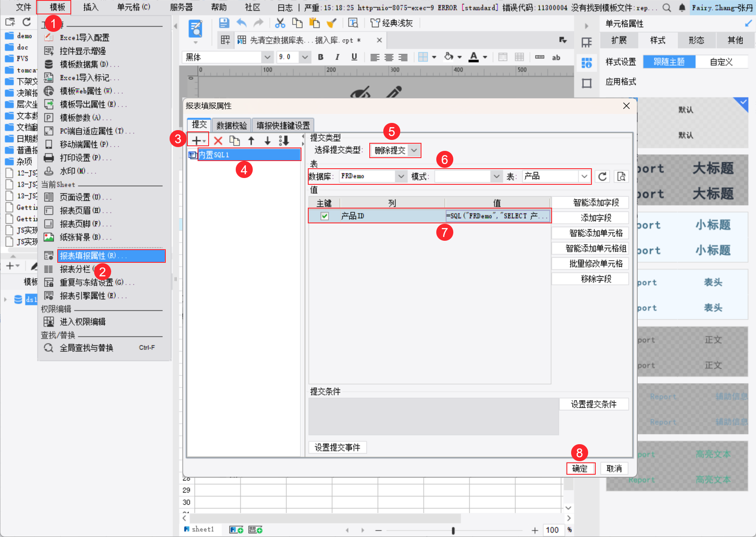
Task: Click the refresh icon beside the table dropdown
Action: (x=602, y=176)
